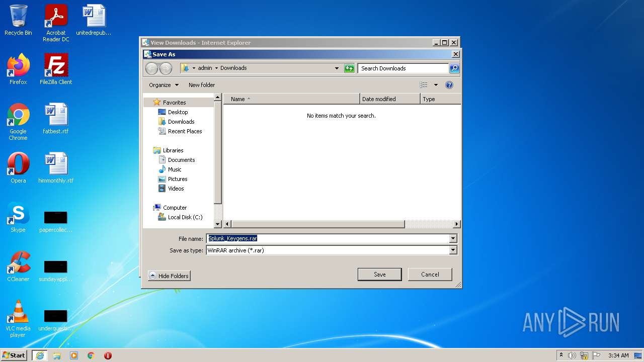
Task: Select Desktop in the Favorites list
Action: coord(178,112)
